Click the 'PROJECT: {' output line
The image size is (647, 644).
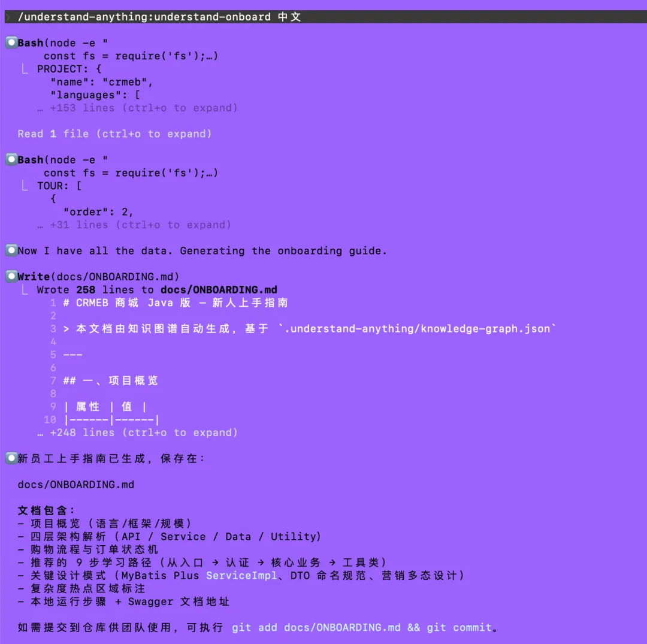coord(69,69)
